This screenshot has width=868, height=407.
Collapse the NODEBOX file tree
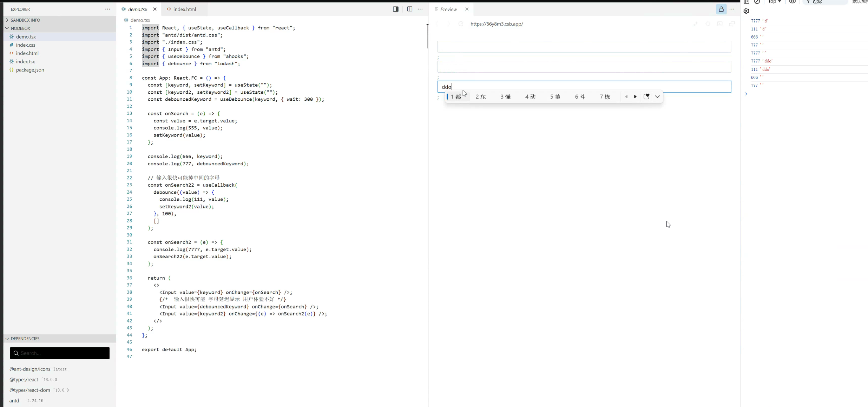pyautogui.click(x=60, y=28)
